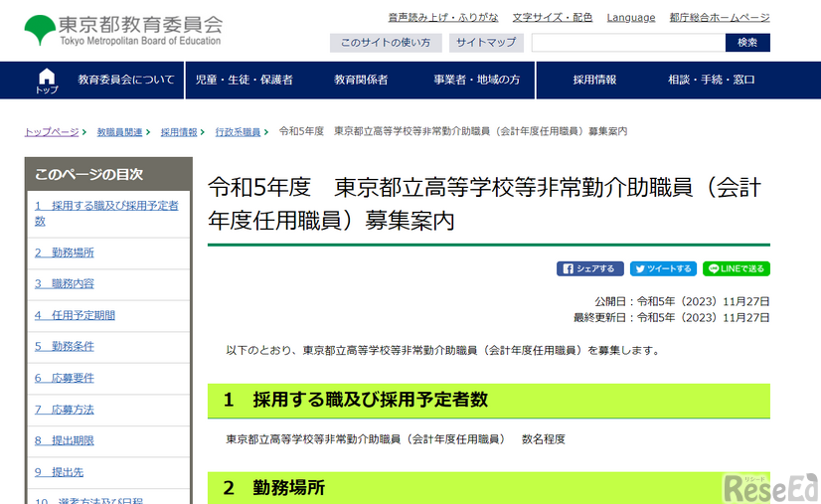The width and height of the screenshot is (821, 504).
Task: Open このサイトの使い方 page
Action: (385, 43)
